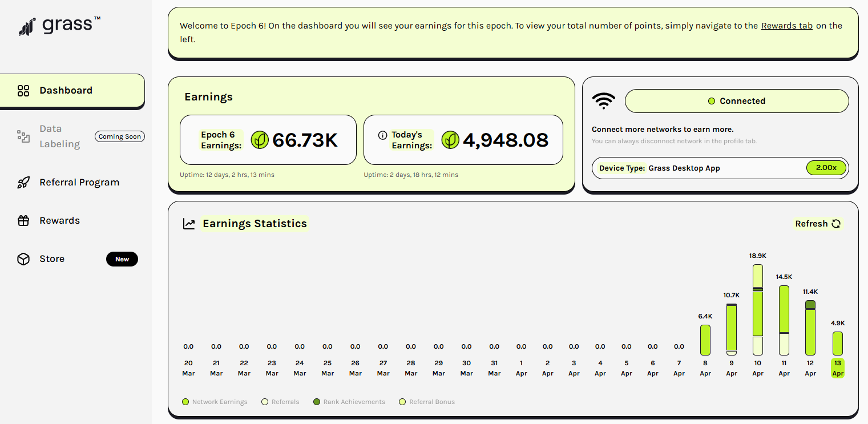Viewport: 868px width, 424px height.
Task: Follow the Rewards tab link in banner
Action: point(786,26)
